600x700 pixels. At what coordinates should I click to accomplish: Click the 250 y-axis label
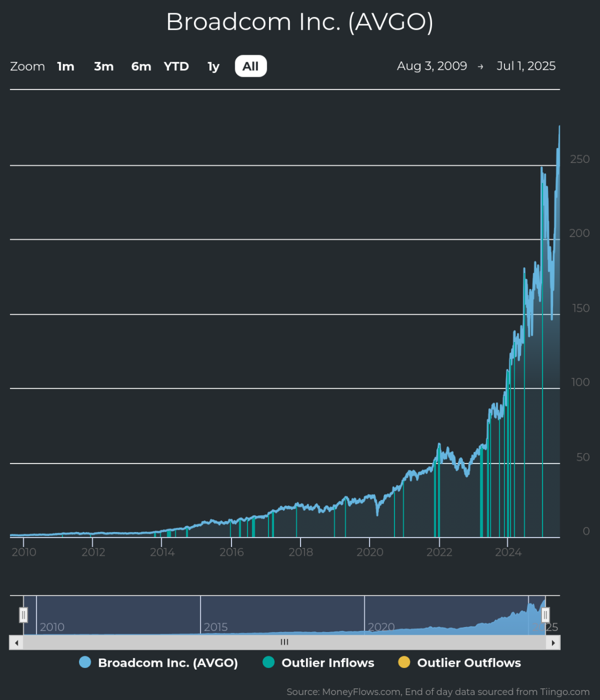[x=580, y=159]
